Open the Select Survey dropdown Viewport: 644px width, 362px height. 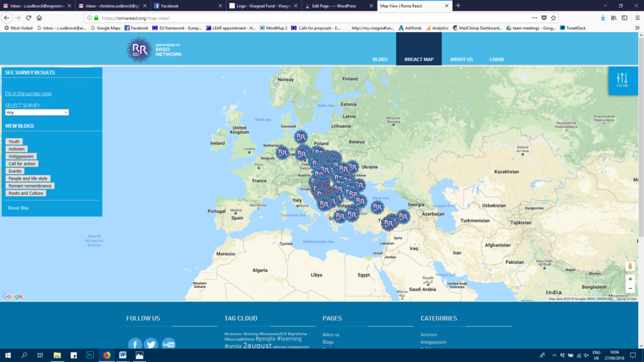[36, 112]
